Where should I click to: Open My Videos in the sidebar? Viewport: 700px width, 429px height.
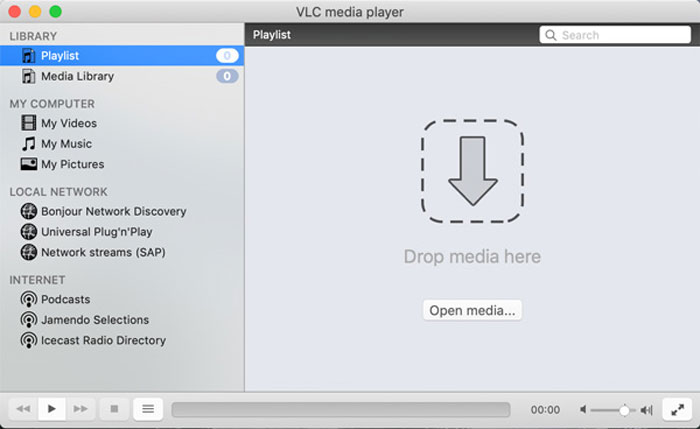[69, 123]
